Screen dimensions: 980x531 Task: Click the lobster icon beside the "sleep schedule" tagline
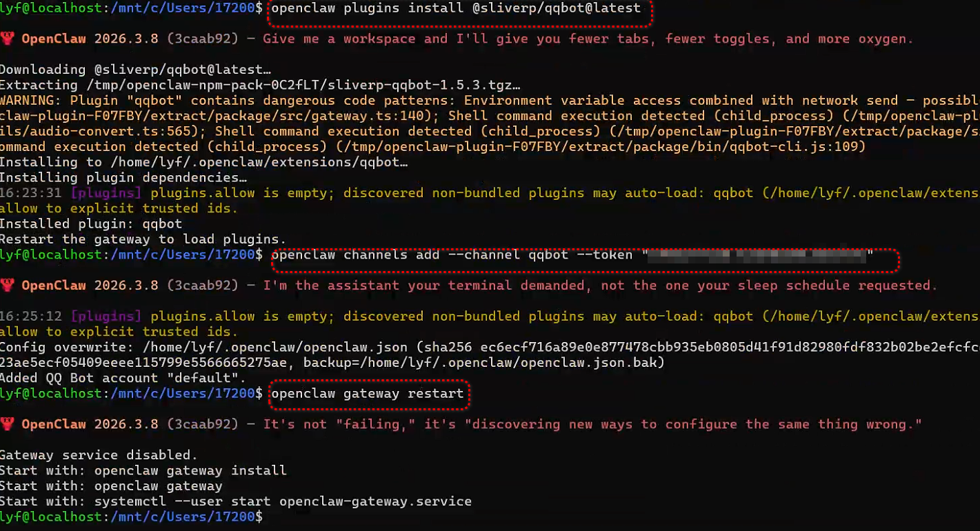tap(7, 285)
